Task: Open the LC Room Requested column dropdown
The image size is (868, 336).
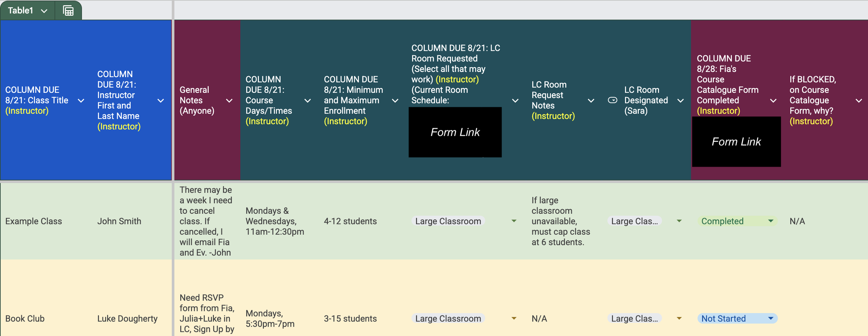Action: pos(515,101)
